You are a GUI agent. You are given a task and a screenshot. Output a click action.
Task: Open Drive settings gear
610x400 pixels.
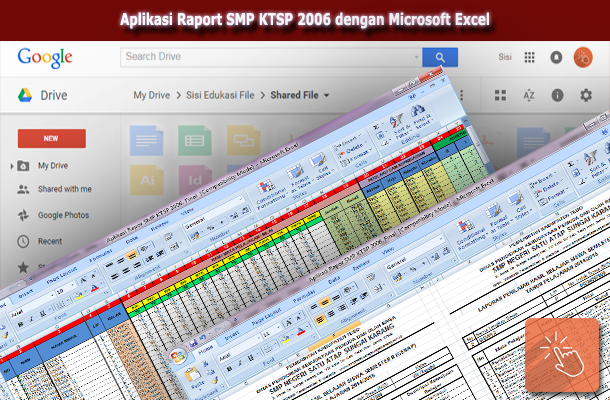(586, 95)
